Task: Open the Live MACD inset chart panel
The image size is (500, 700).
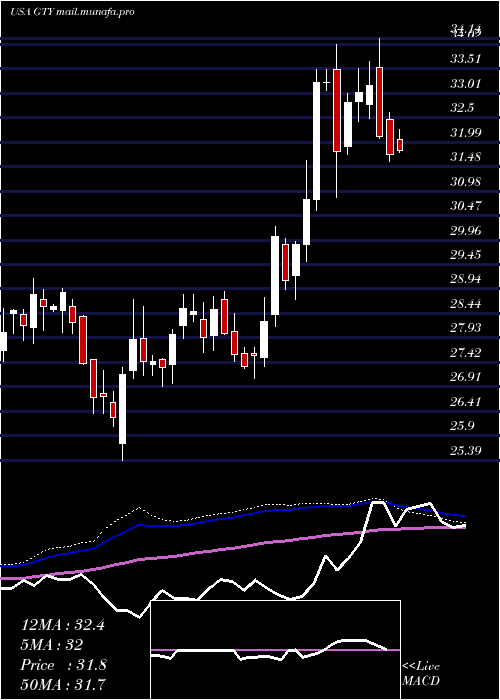Action: (275, 650)
